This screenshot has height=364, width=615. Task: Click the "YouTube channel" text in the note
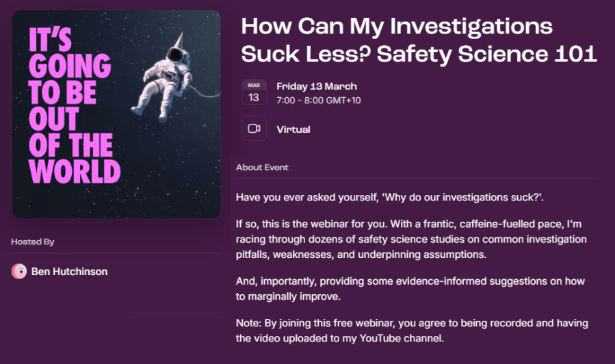(x=408, y=337)
